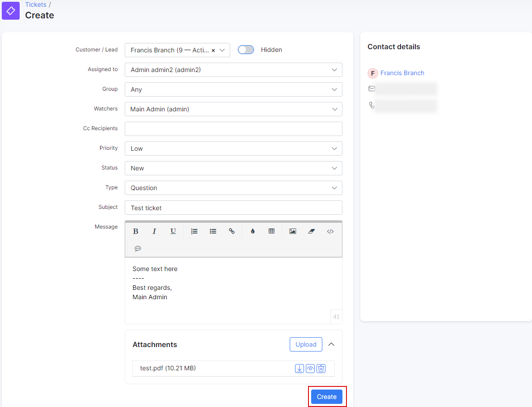Apply italic formatting in message toolbar

(x=154, y=231)
